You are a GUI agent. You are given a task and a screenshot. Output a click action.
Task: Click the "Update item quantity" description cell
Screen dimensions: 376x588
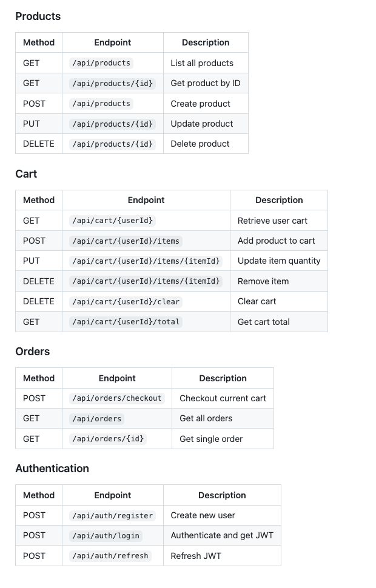[279, 261]
